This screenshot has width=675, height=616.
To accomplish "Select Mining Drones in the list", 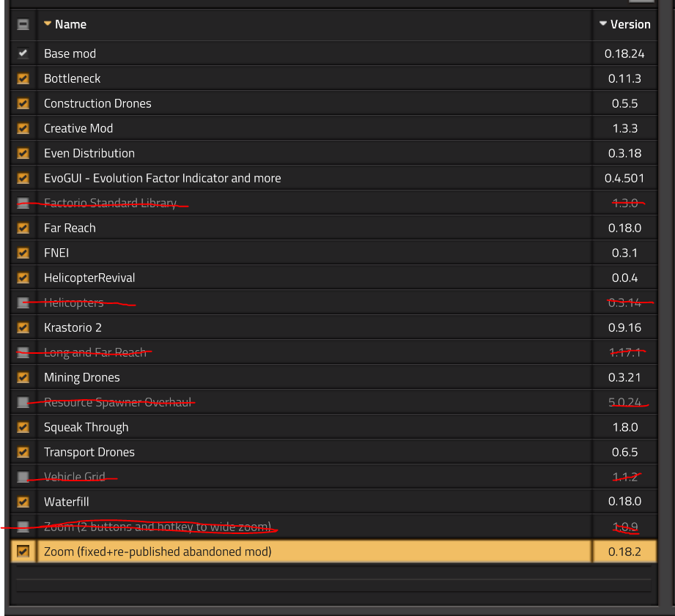I will click(x=82, y=378).
